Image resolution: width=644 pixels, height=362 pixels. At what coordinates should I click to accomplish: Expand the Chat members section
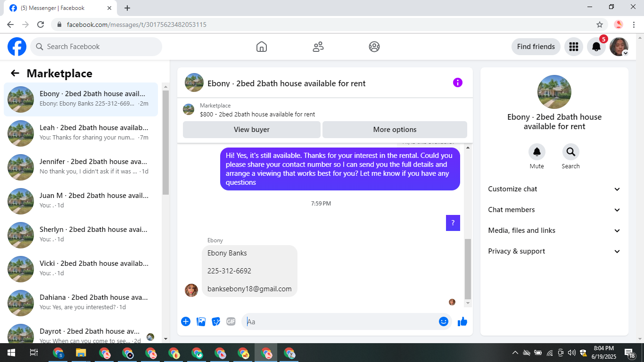click(554, 210)
